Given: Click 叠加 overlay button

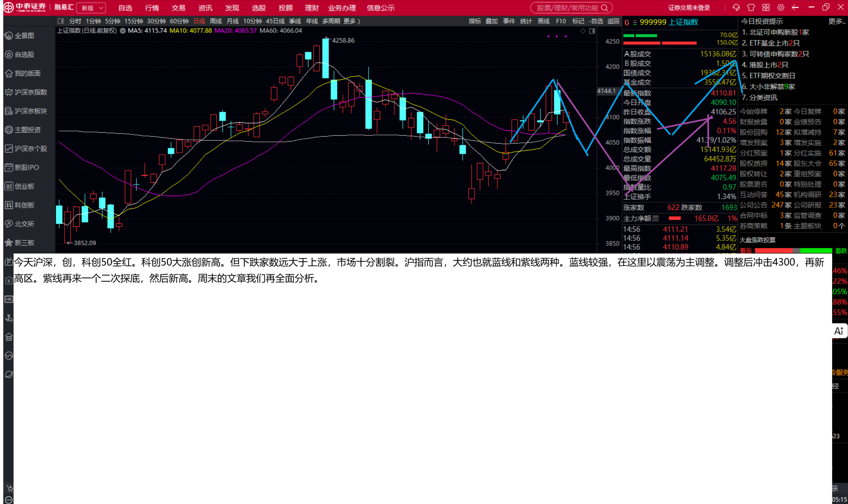Looking at the screenshot, I should point(492,21).
